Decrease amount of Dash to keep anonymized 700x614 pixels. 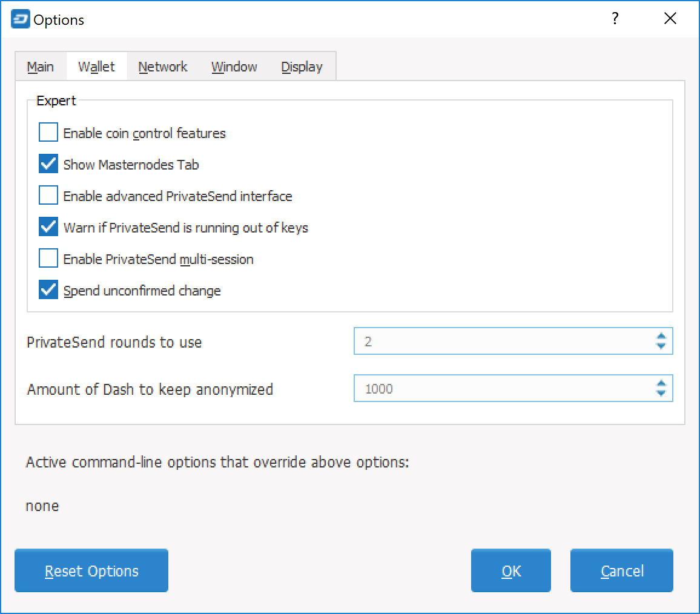[x=661, y=394]
